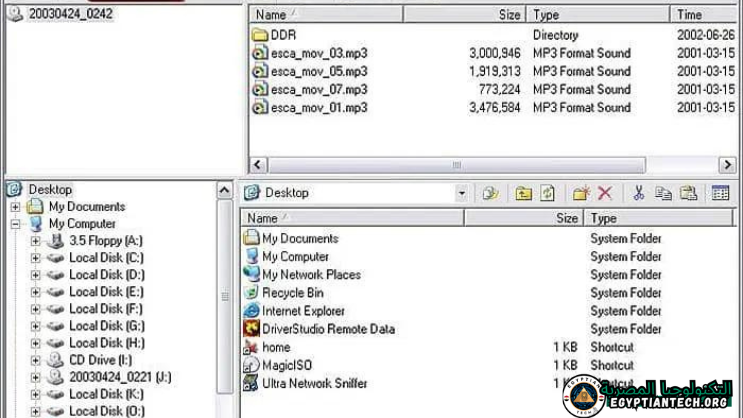Viewport: 743px width, 418px height.
Task: Click the esca_mov_03.mp3 file icon
Action: click(260, 53)
